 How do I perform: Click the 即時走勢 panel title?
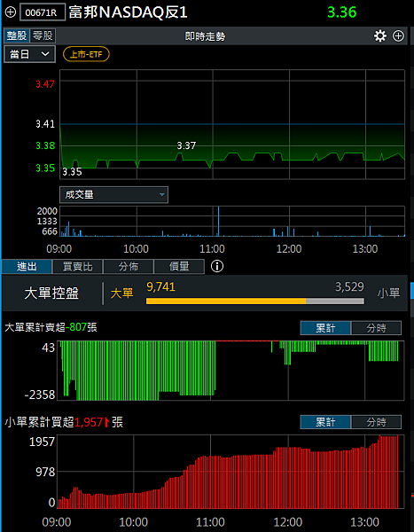pyautogui.click(x=205, y=36)
